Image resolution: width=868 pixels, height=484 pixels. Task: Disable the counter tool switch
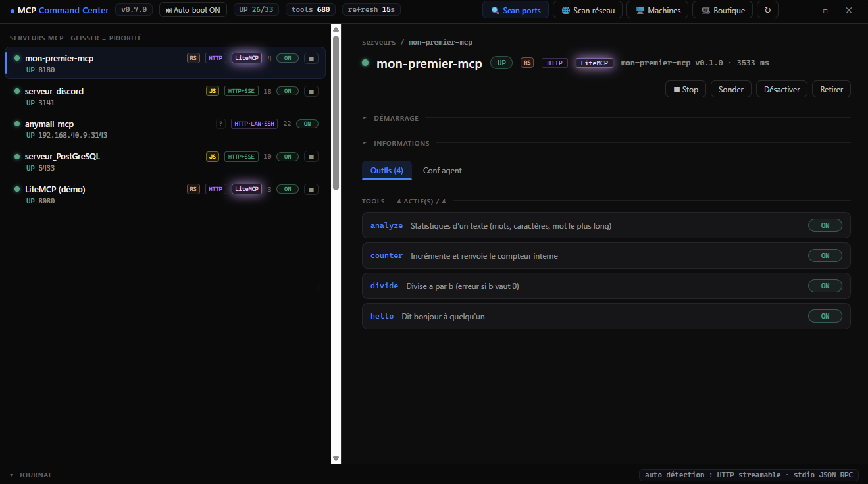coord(825,255)
